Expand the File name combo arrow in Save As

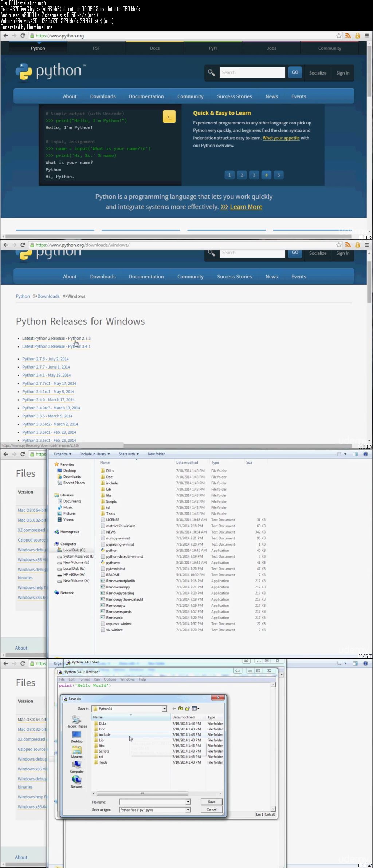click(188, 802)
